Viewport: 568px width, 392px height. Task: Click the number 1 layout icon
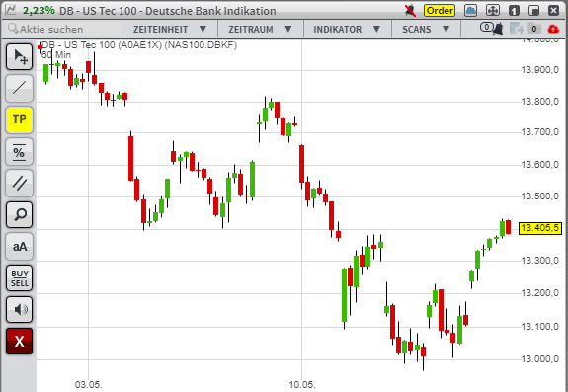click(514, 11)
